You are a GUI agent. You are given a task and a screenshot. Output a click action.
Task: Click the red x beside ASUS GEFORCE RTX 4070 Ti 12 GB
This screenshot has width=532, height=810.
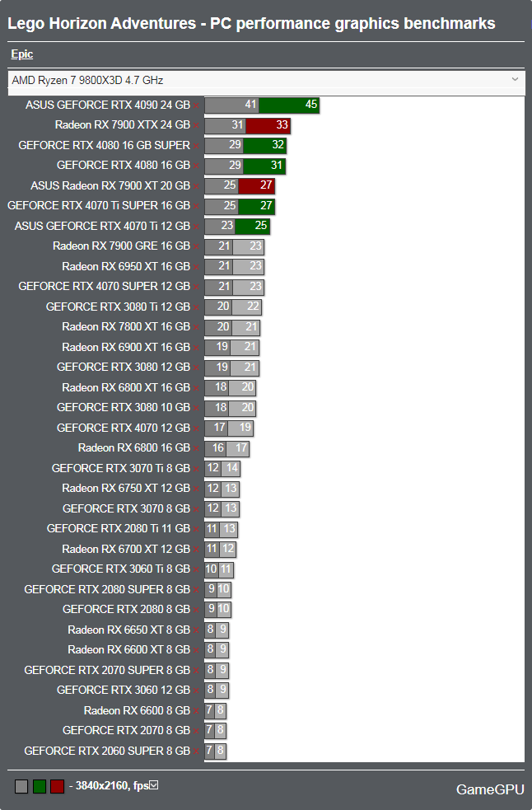196,227
